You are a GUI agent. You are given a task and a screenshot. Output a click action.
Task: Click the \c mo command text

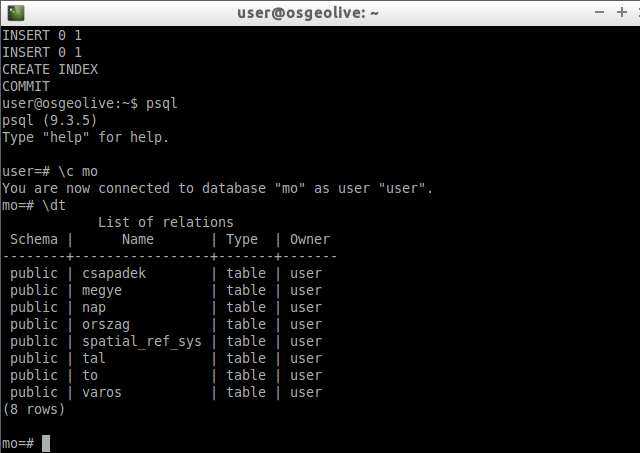[78, 171]
